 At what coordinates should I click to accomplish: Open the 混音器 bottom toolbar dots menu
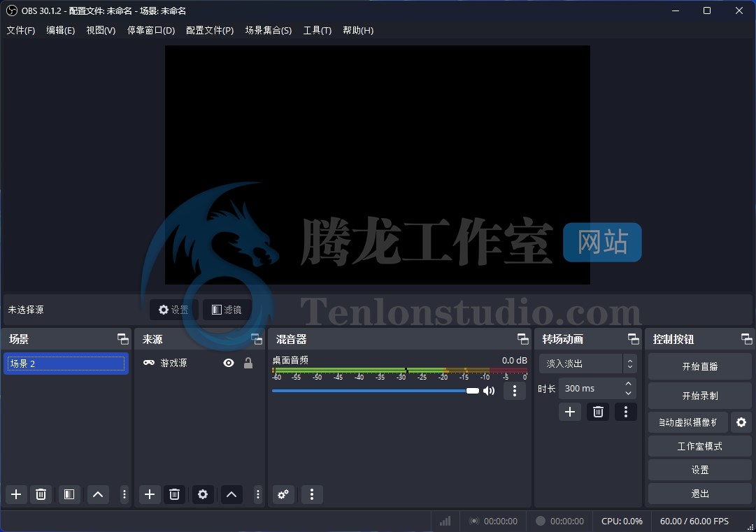tap(312, 494)
